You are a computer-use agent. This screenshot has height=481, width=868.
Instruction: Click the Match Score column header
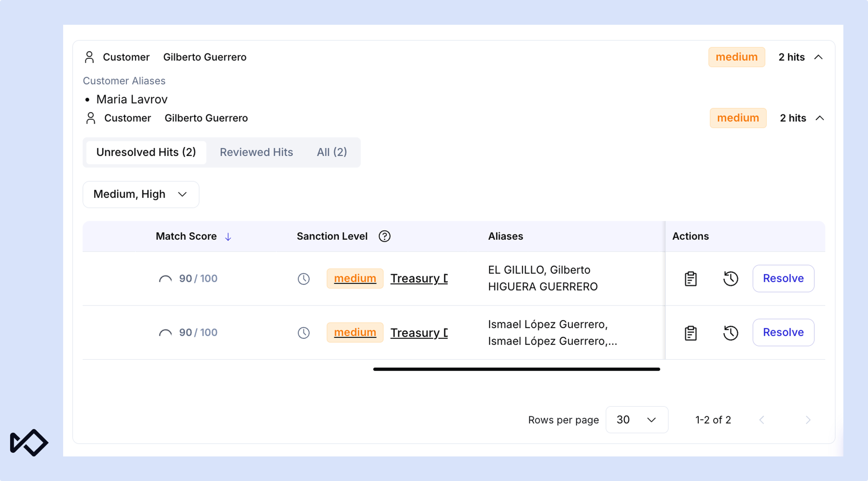[186, 236]
